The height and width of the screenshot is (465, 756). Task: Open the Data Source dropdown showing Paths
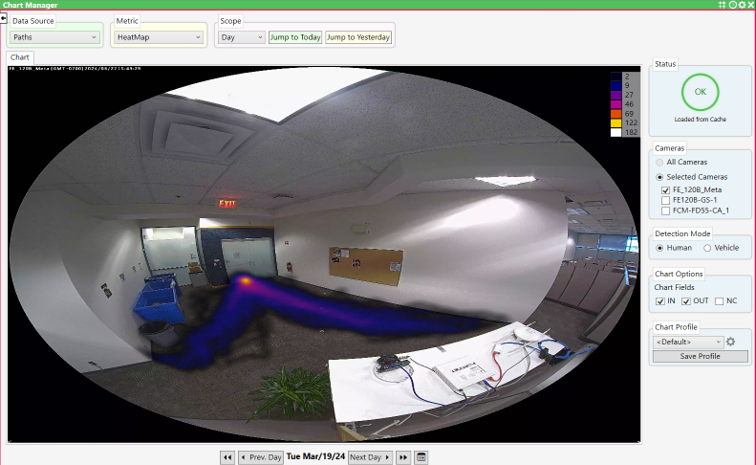pos(54,37)
